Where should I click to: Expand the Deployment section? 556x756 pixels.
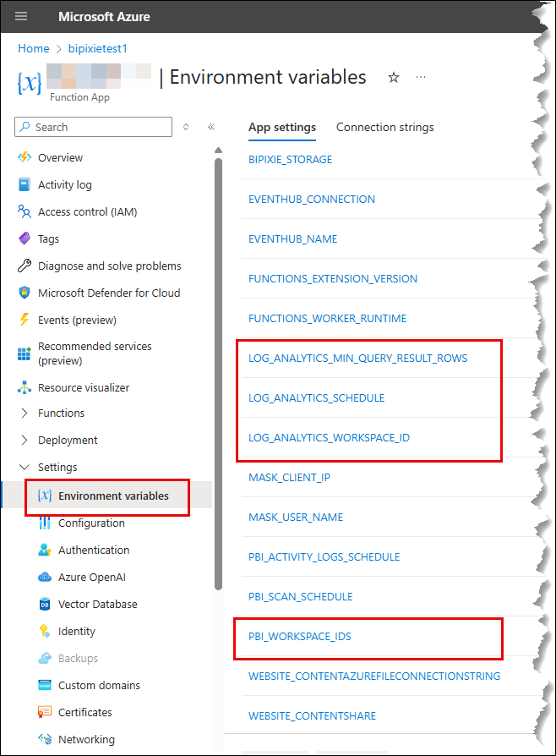24,440
